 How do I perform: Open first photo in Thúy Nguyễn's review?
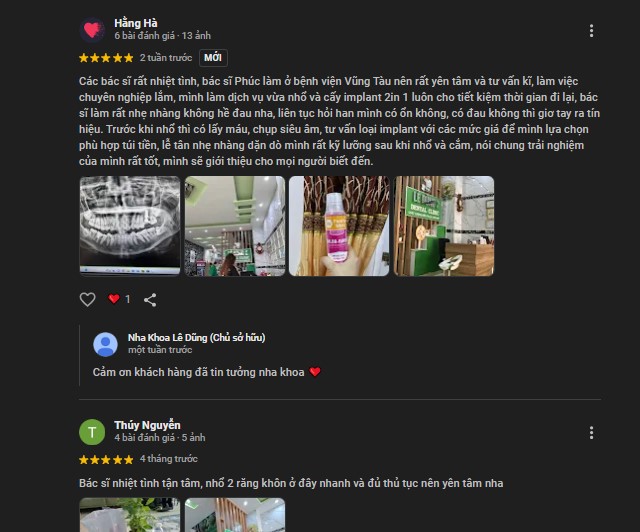pyautogui.click(x=130, y=515)
